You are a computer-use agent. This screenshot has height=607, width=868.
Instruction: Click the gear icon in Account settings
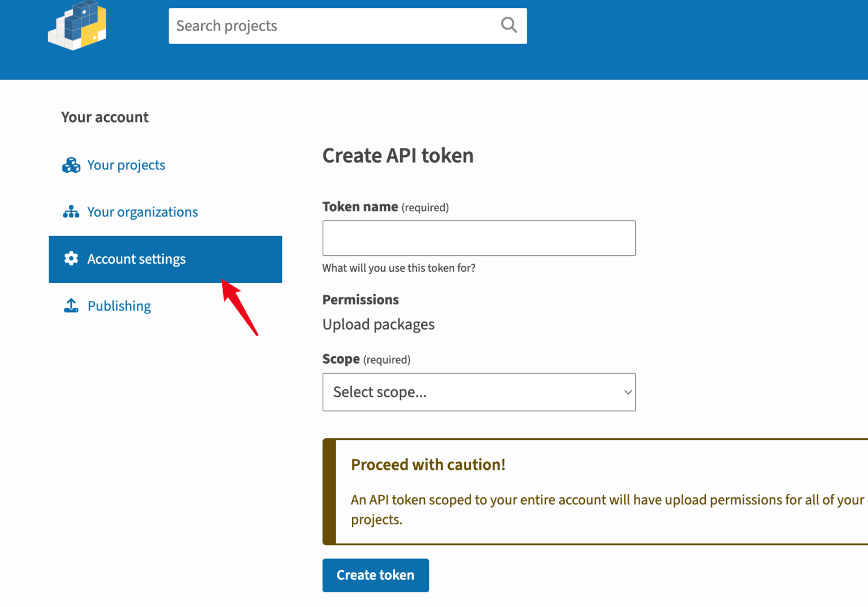tap(71, 259)
